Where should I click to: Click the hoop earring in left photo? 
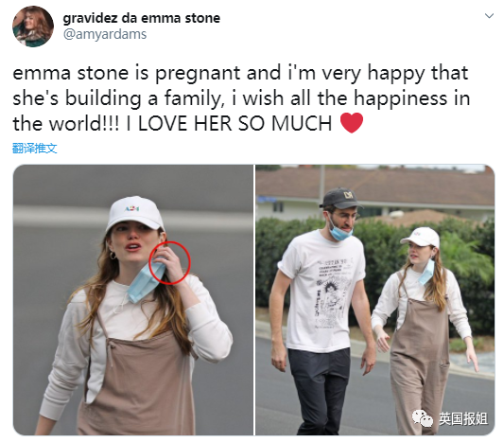tap(113, 256)
